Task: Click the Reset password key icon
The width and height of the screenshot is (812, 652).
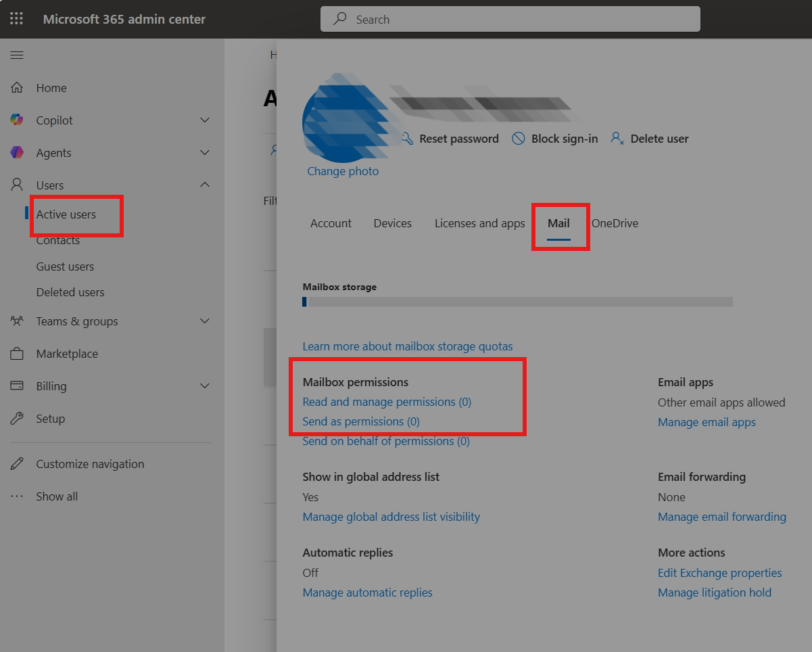Action: pyautogui.click(x=407, y=139)
